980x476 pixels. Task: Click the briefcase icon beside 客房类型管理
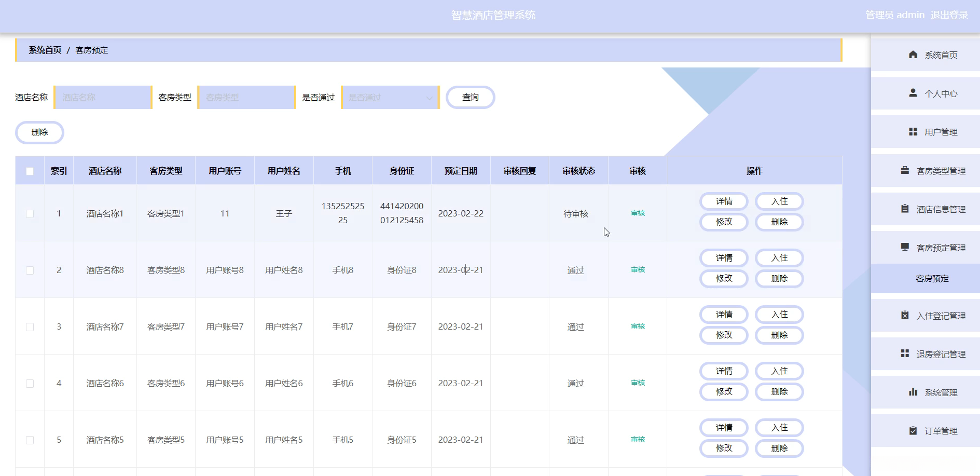(x=905, y=170)
